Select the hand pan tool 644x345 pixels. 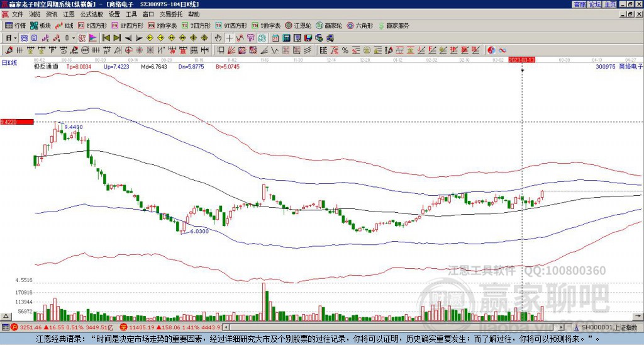tap(218, 38)
